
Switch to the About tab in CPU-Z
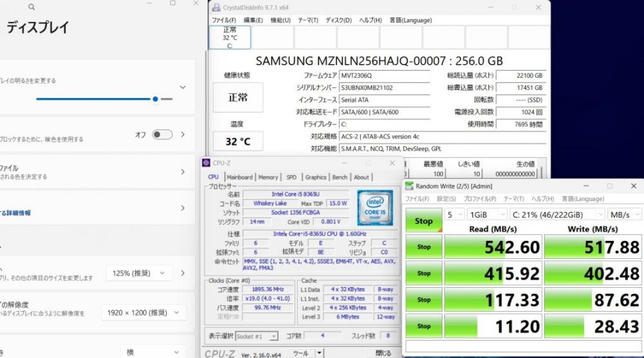coord(361,177)
